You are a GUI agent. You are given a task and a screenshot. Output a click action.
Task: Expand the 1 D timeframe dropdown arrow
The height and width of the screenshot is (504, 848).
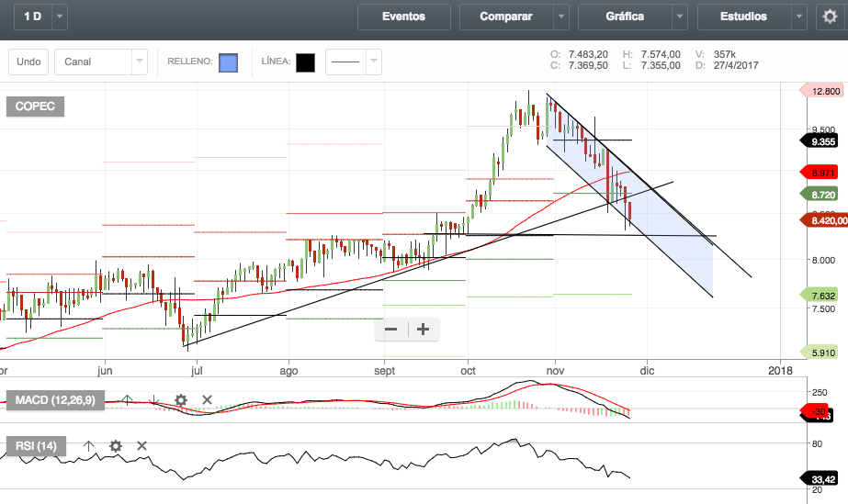60,17
